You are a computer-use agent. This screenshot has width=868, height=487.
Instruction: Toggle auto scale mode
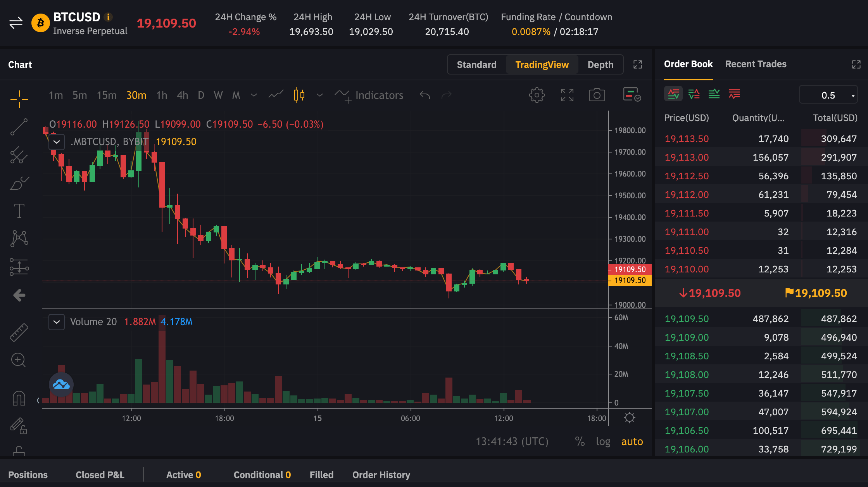tap(632, 442)
